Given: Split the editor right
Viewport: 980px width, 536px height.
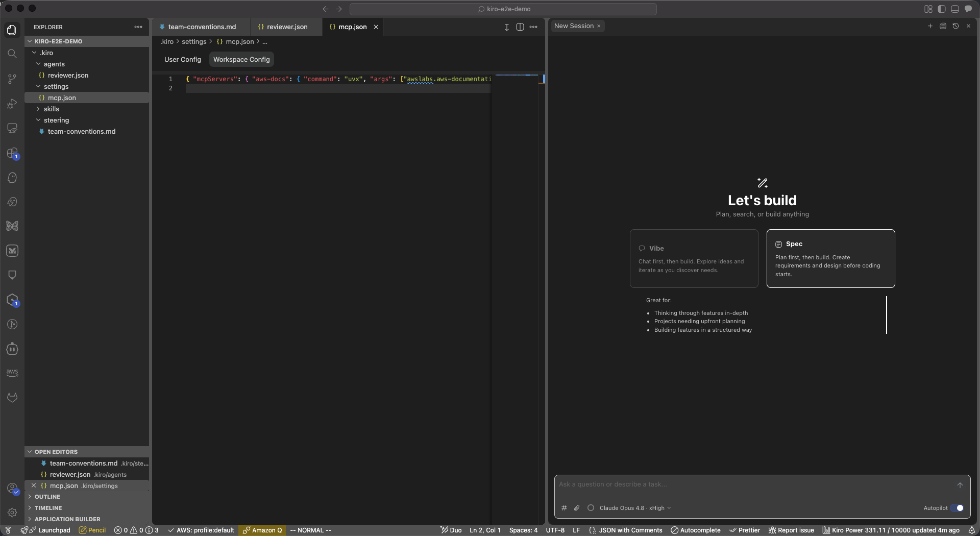Looking at the screenshot, I should pyautogui.click(x=520, y=27).
